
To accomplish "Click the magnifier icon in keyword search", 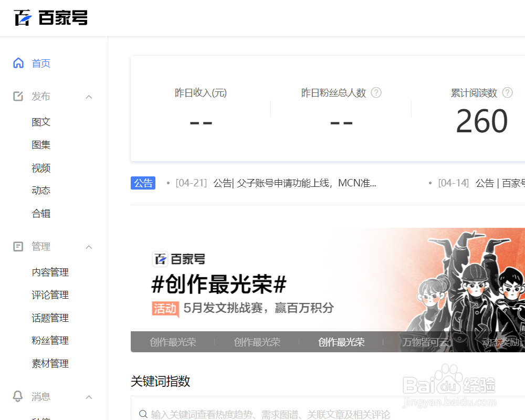I will 142,414.
